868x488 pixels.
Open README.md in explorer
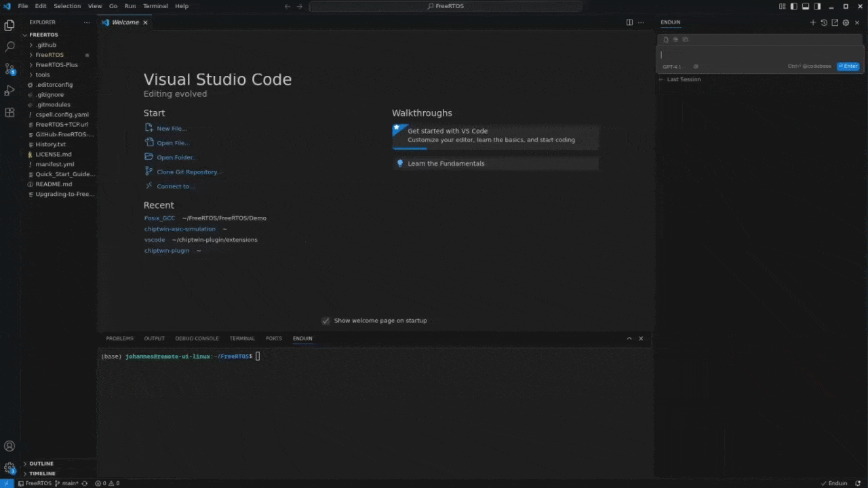(54, 184)
